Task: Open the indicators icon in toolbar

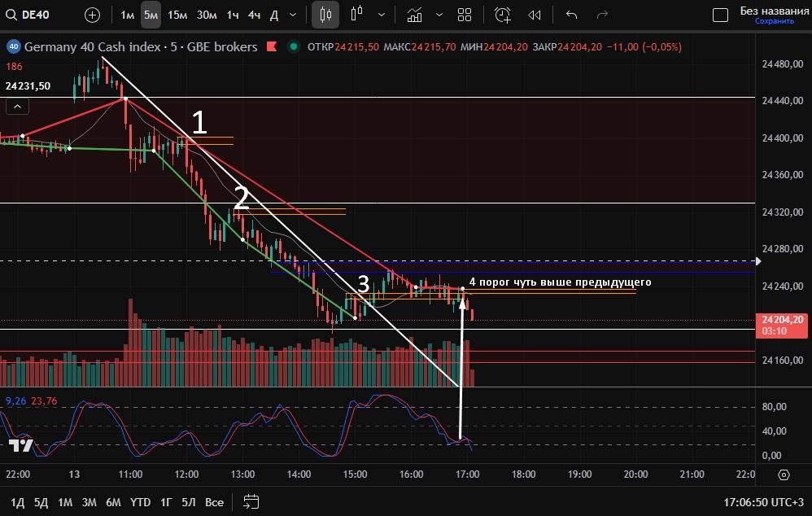Action: [x=415, y=15]
